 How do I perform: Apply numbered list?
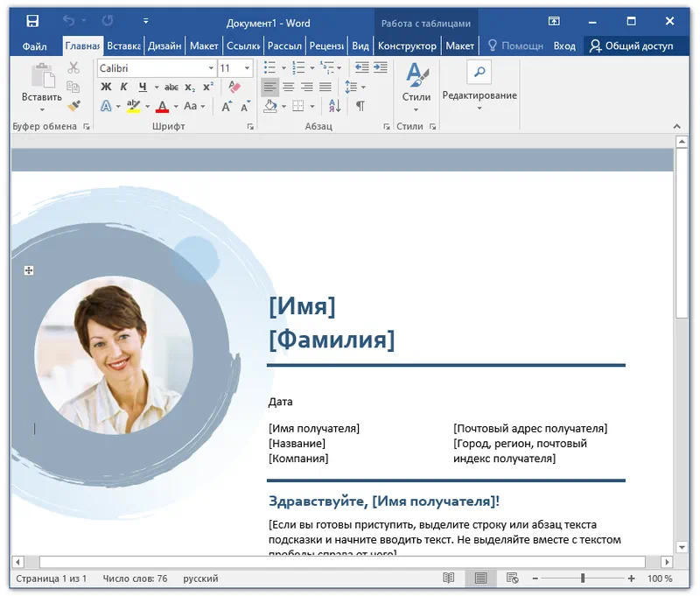298,68
